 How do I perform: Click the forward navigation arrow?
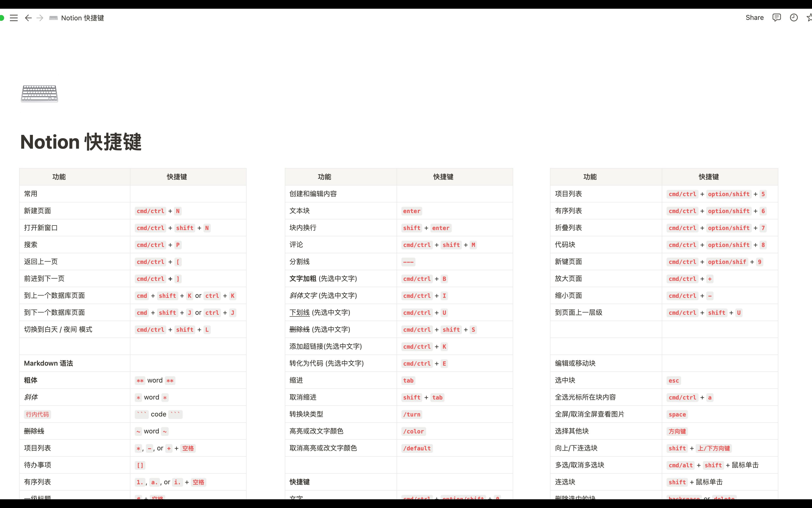tap(39, 18)
